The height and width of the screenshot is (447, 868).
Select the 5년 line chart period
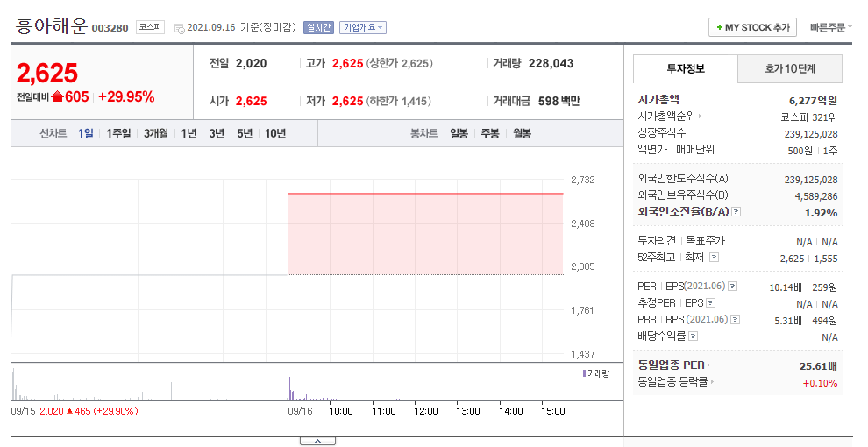(244, 133)
